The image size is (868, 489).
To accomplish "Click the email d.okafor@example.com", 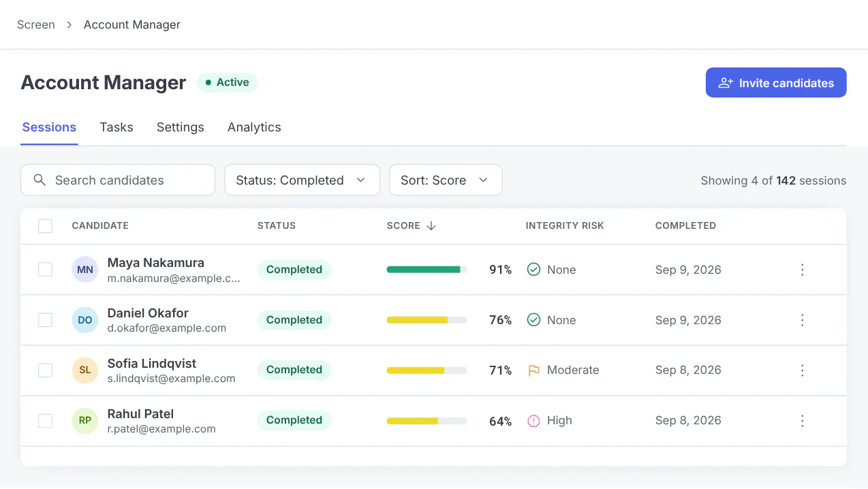I will click(167, 328).
